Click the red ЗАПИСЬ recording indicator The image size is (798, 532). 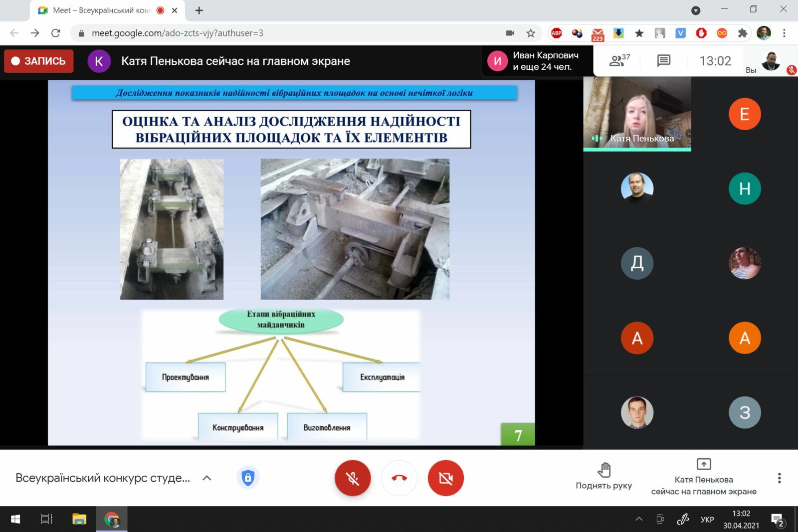tap(39, 61)
